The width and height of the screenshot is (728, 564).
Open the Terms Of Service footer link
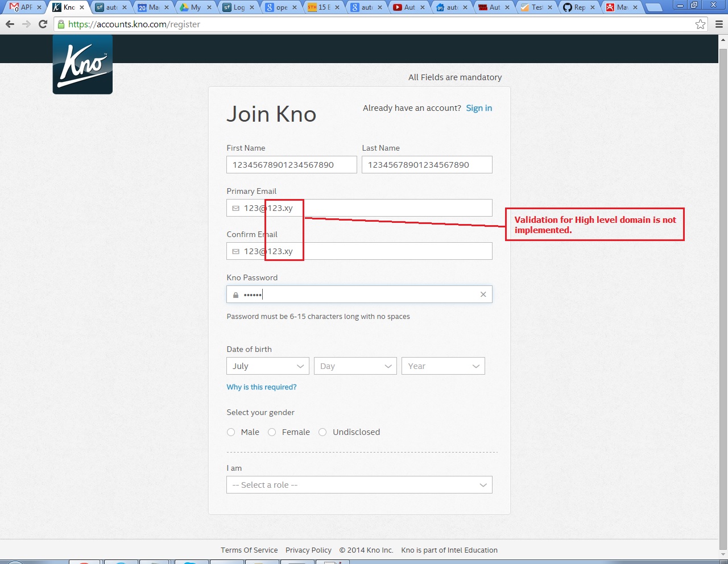[x=249, y=550]
